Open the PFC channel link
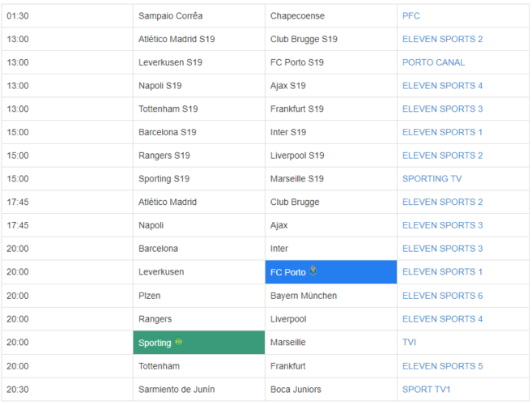 [x=411, y=15]
